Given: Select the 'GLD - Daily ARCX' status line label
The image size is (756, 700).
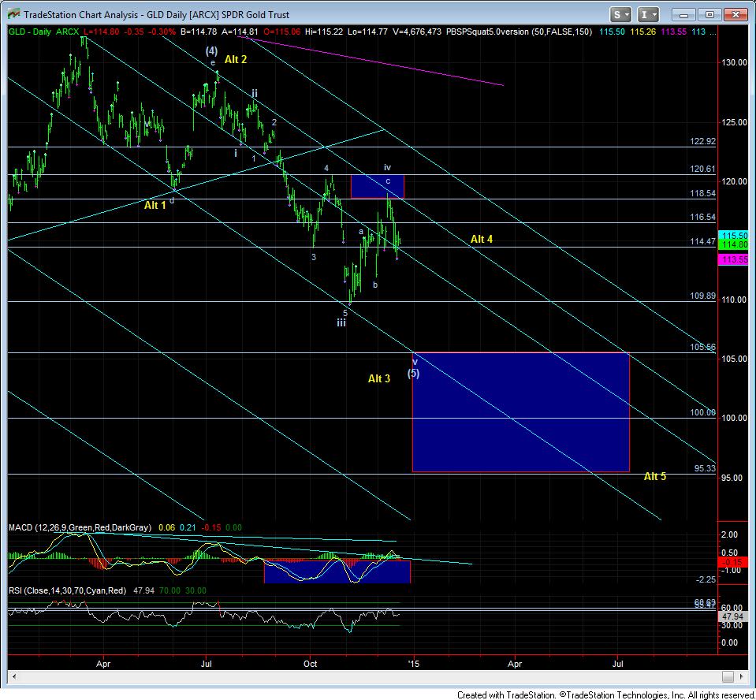Looking at the screenshot, I should click(43, 32).
